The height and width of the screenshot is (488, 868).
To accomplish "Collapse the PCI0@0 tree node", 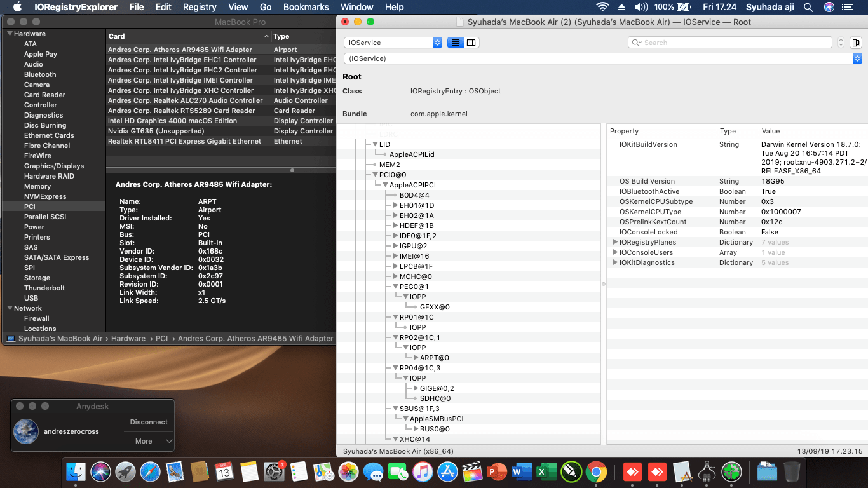I will pyautogui.click(x=375, y=175).
